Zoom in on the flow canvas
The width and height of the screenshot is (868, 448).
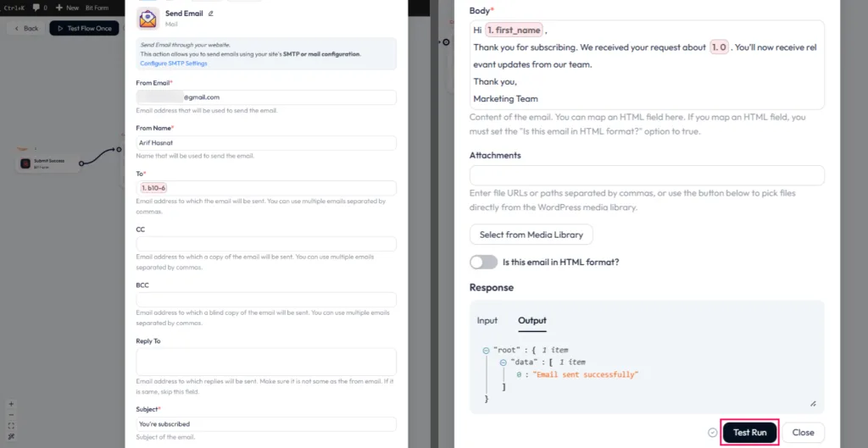(x=11, y=404)
